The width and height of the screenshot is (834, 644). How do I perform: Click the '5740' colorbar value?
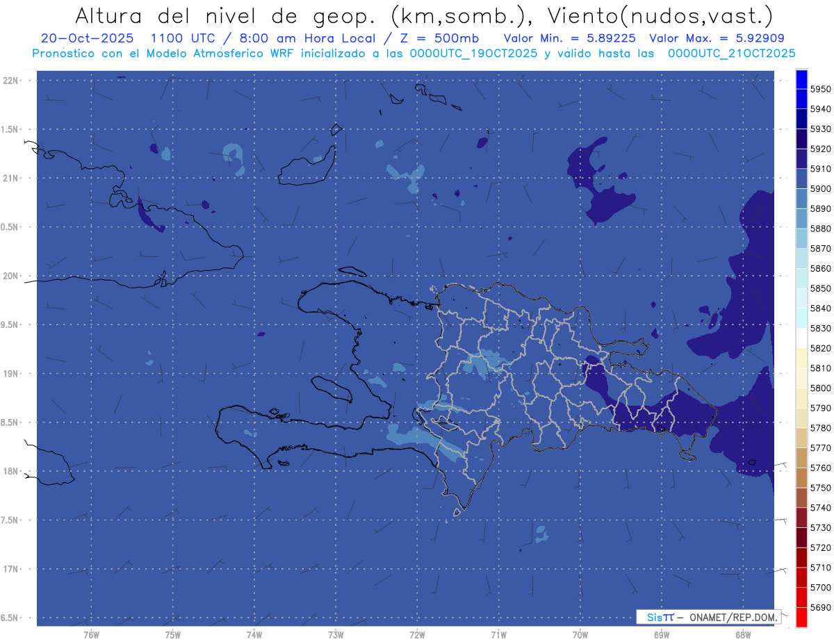[820, 508]
